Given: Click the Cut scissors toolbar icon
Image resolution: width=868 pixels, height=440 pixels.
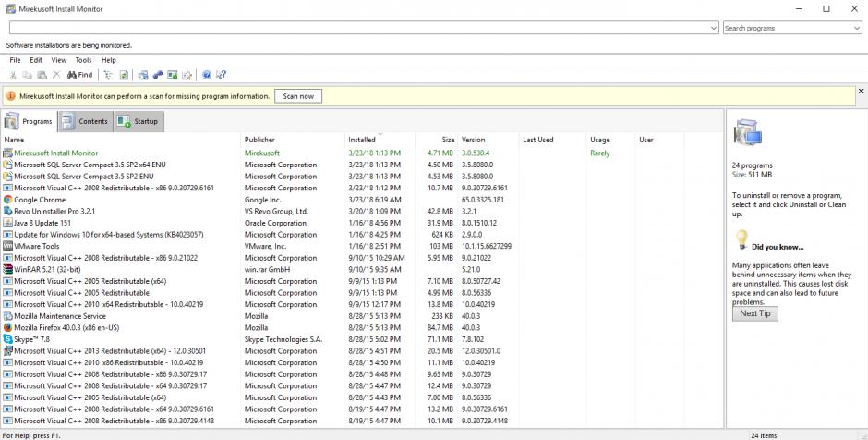Looking at the screenshot, I should point(13,75).
